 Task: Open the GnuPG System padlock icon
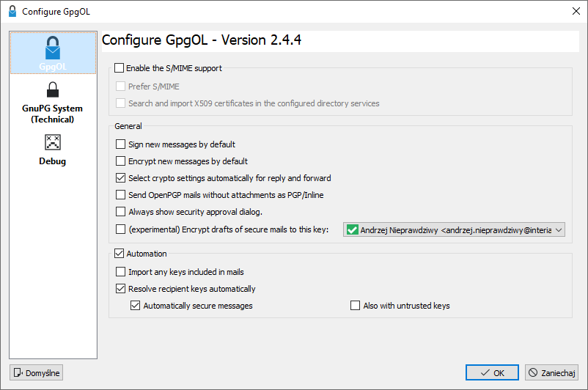[x=53, y=90]
